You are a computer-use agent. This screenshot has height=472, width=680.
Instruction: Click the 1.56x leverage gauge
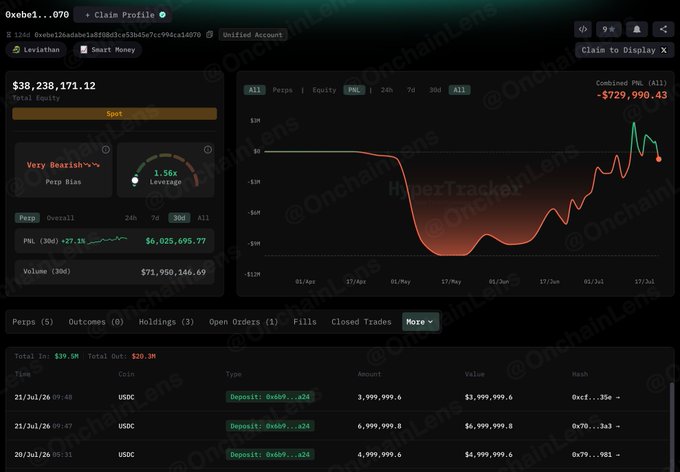click(x=166, y=170)
